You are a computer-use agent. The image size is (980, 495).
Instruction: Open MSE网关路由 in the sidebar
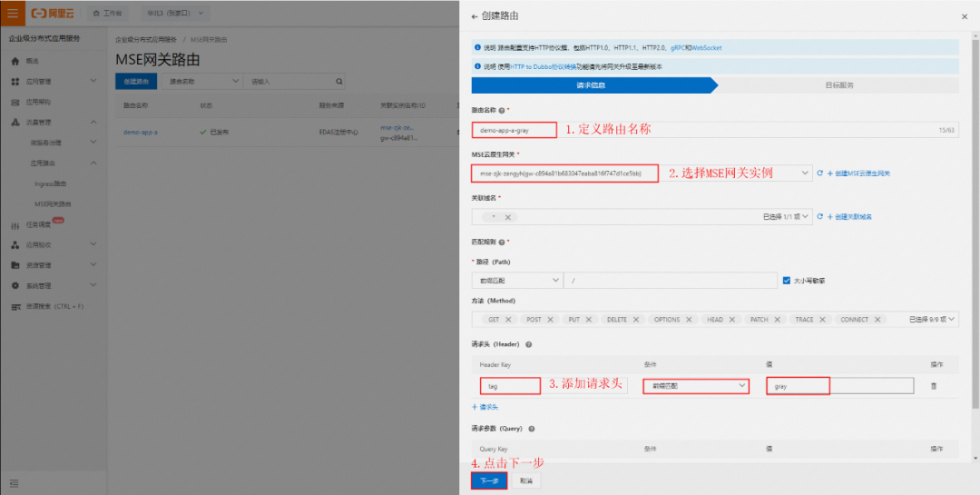54,204
